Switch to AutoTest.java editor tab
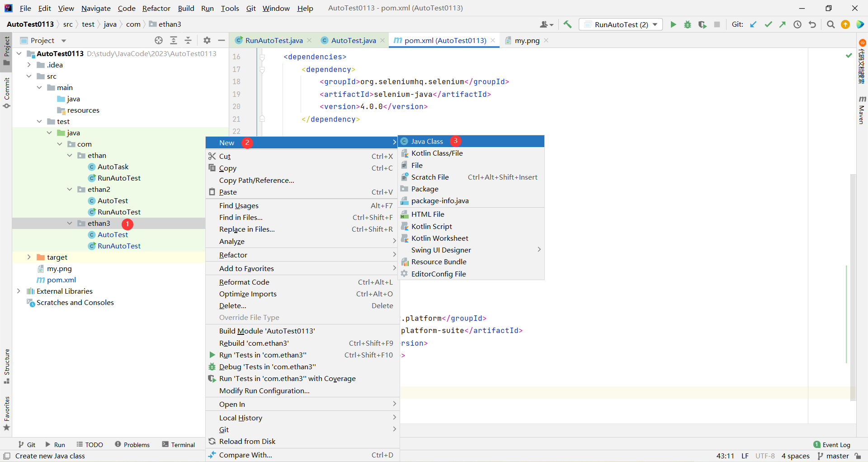868x462 pixels. (353, 40)
